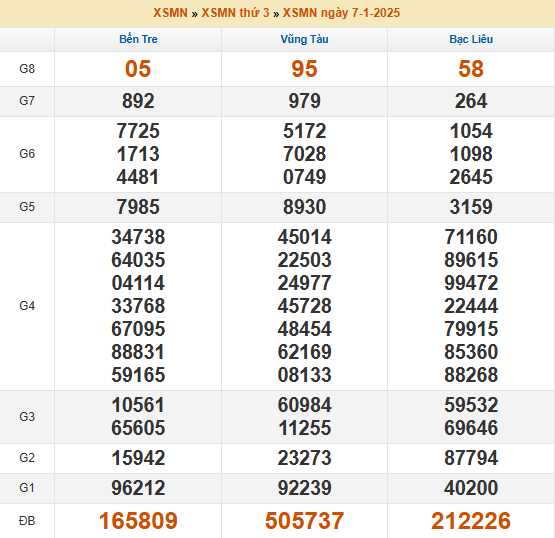Open the XSMN ngày 7-1-2025 link
This screenshot has height=538, width=555.
tap(341, 13)
